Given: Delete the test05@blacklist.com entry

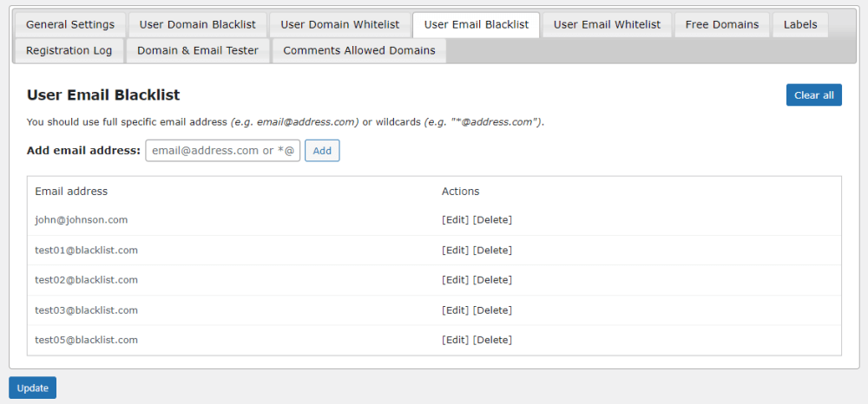Looking at the screenshot, I should (x=492, y=340).
